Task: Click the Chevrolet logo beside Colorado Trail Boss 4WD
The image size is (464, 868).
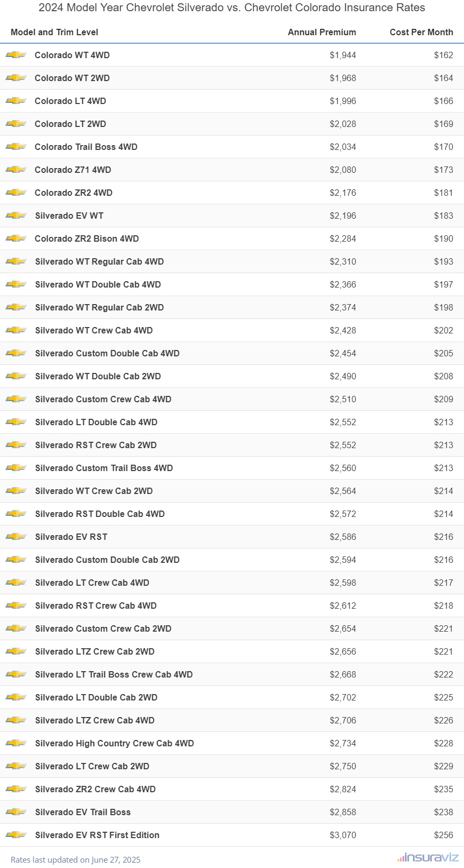Action: click(16, 147)
